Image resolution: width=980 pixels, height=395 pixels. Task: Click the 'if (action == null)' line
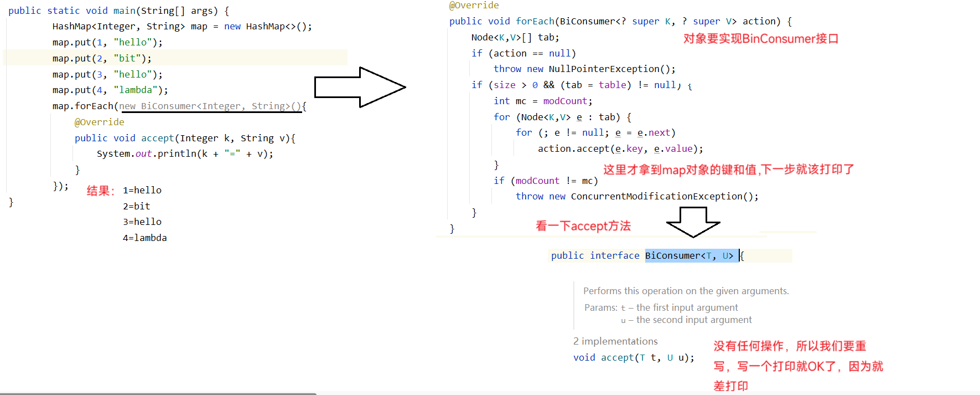523,54
